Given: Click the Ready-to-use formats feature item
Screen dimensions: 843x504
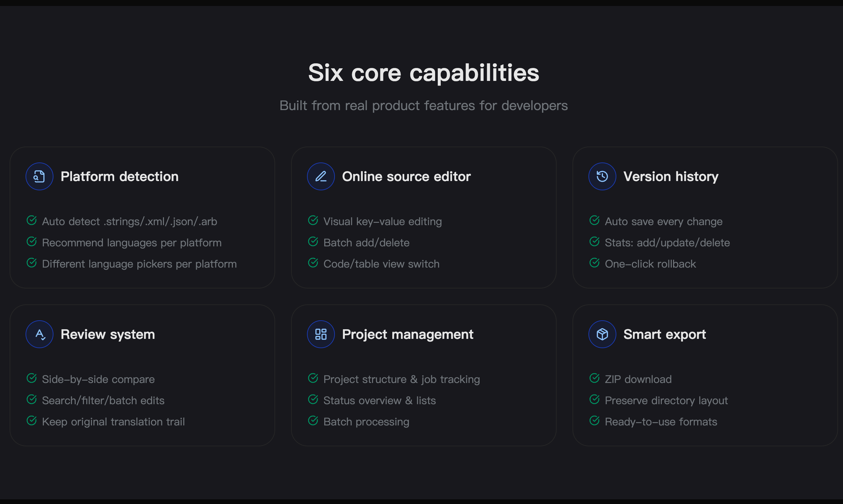Looking at the screenshot, I should coord(660,421).
